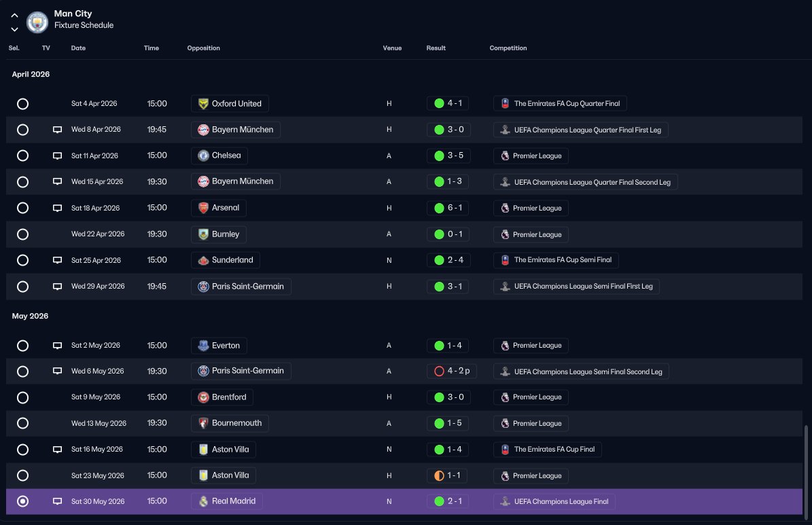
Task: Click the Chelsea club badge icon
Action: point(204,156)
